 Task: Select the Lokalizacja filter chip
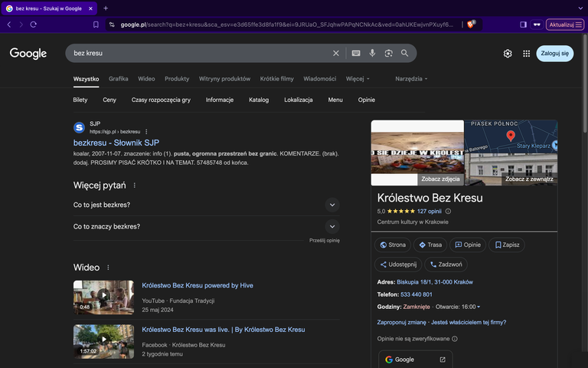[299, 100]
